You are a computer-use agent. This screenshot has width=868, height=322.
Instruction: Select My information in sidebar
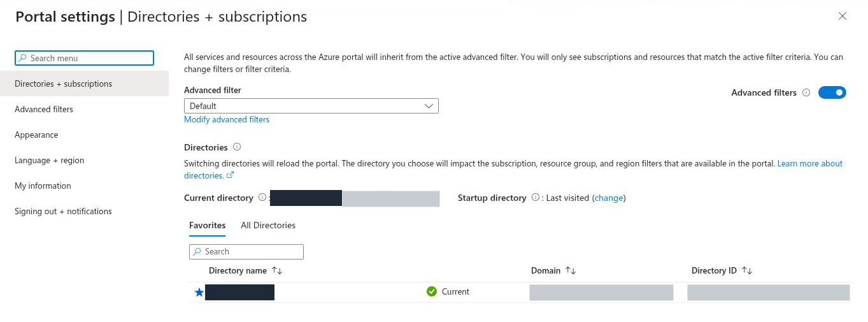click(43, 186)
